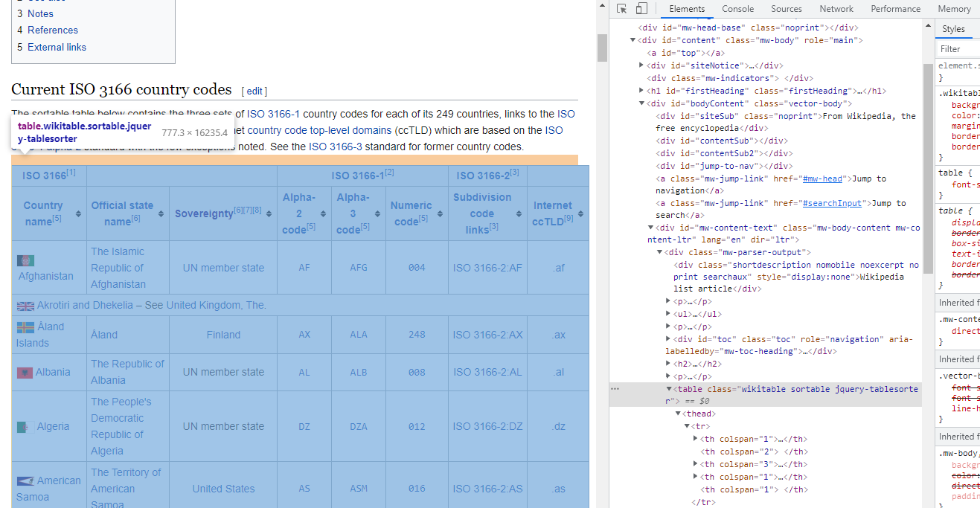Switch to the Console tab
This screenshot has height=508, width=980.
coord(738,9)
